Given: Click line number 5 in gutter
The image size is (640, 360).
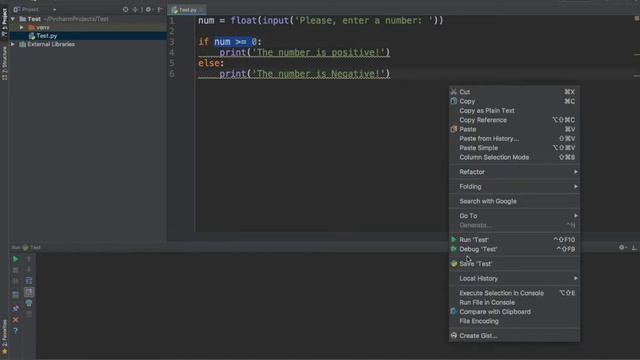Looking at the screenshot, I should (172, 63).
